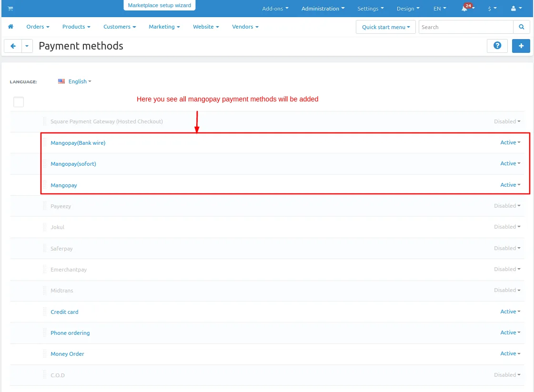The height and width of the screenshot is (392, 534).
Task: Grab drag handle for Money Order row
Action: click(45, 354)
